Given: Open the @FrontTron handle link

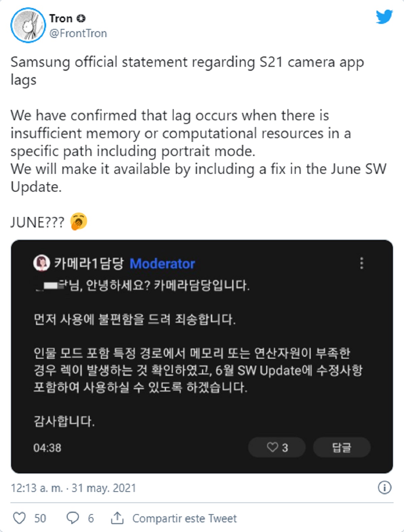Looking at the screenshot, I should pyautogui.click(x=78, y=33).
